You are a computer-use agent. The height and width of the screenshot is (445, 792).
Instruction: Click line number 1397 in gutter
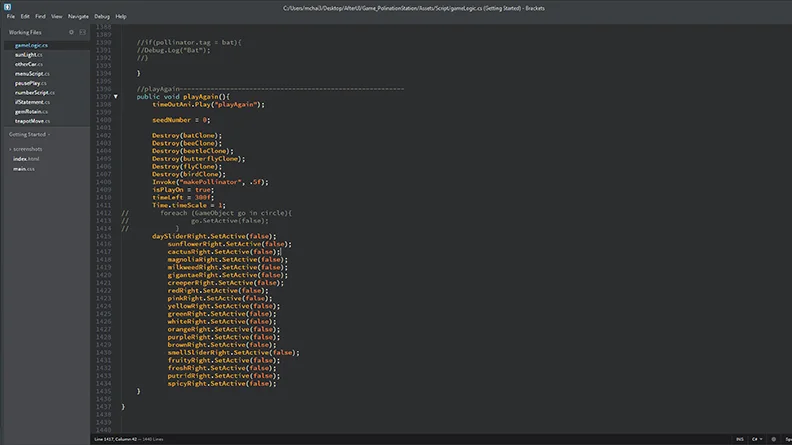pos(104,96)
